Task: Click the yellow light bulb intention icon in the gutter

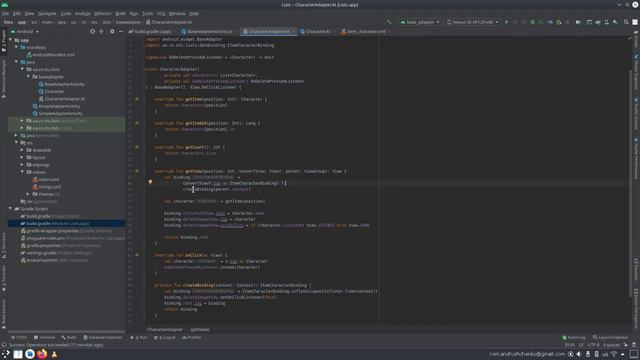Action: 150,182
